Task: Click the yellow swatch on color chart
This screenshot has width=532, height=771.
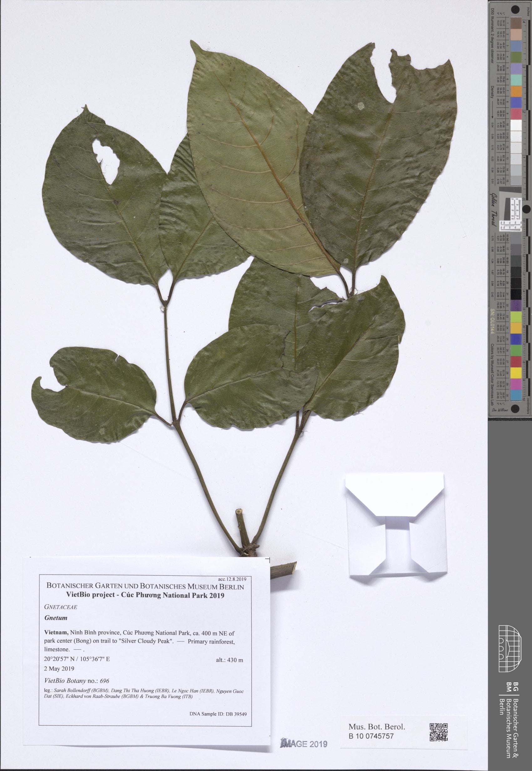Action: pyautogui.click(x=516, y=373)
